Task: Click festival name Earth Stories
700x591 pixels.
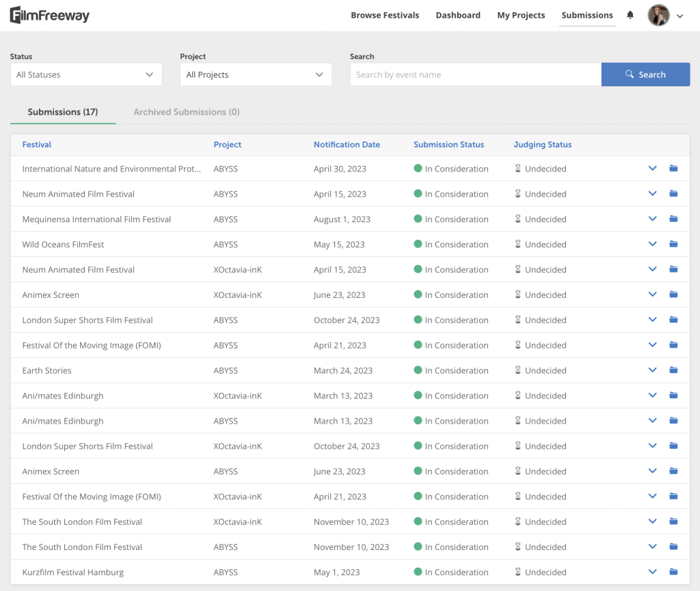Action: [x=47, y=371]
